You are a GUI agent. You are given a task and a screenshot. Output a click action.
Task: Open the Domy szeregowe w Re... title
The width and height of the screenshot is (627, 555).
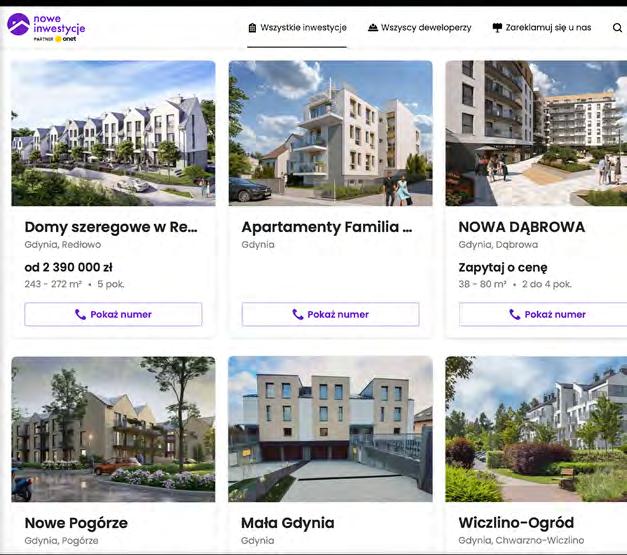[x=111, y=227]
